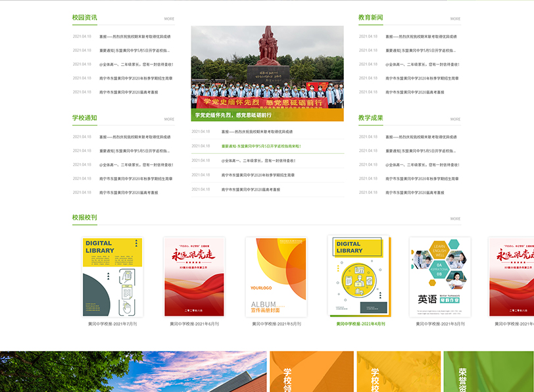Open 重要通知 5月5日开学返校 item under 校园资讯
534x392 pixels.
tap(135, 51)
